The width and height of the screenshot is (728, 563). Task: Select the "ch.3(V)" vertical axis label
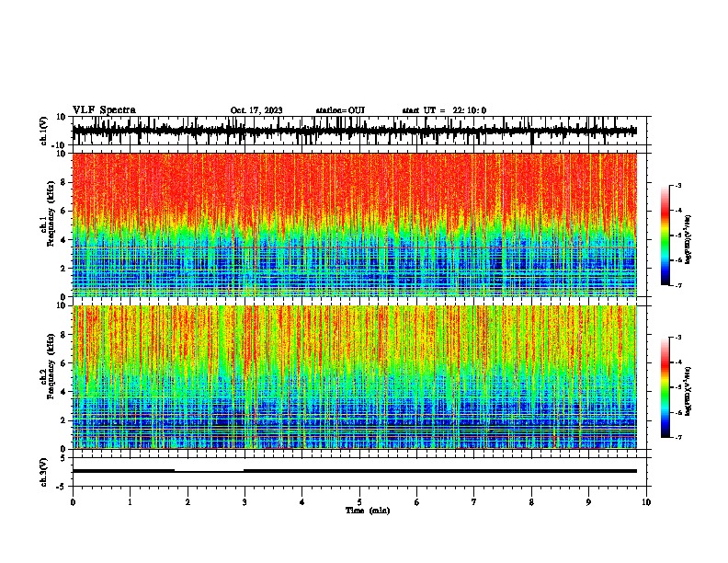tap(44, 472)
